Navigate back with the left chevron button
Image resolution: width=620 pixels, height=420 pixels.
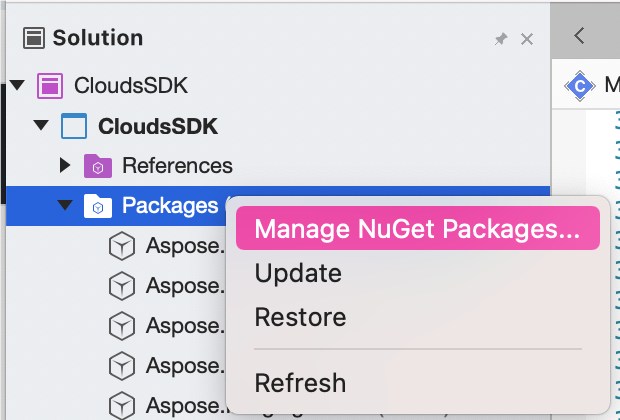click(x=579, y=36)
